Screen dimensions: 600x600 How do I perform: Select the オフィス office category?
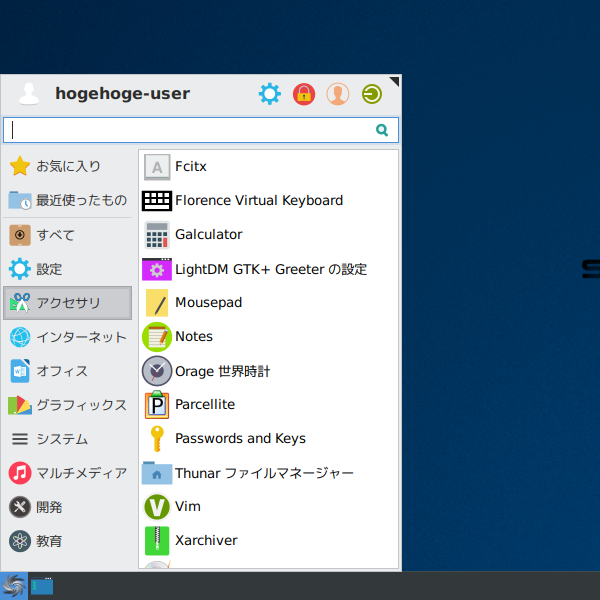[67, 371]
